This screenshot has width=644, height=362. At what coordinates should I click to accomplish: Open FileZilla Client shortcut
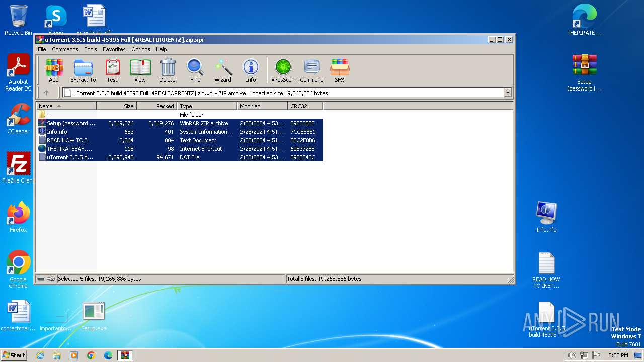[x=18, y=167]
